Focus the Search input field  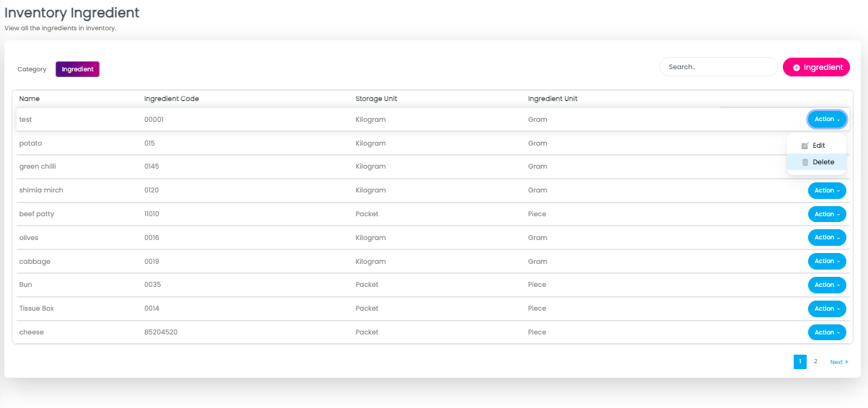pyautogui.click(x=718, y=67)
